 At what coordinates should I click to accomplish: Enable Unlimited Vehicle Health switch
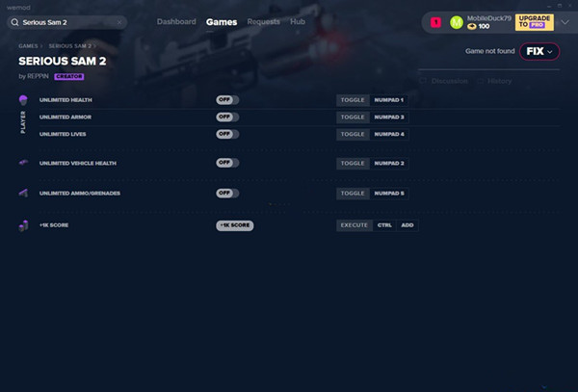point(227,163)
